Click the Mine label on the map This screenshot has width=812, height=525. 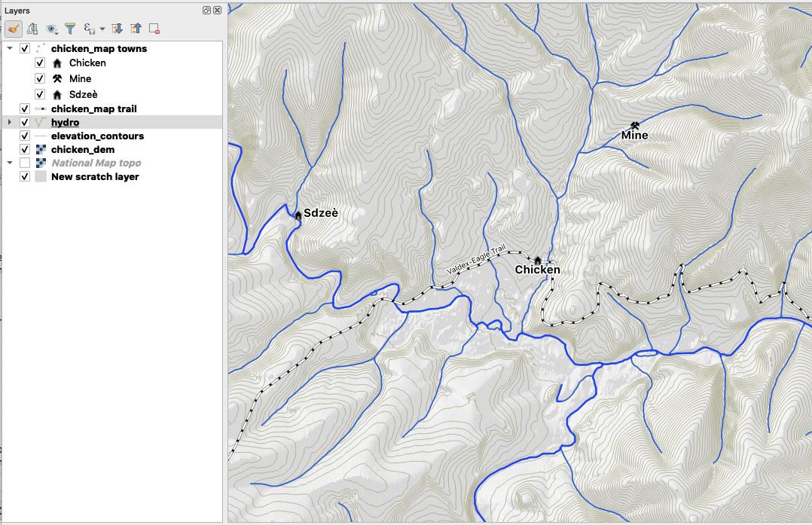pos(635,135)
